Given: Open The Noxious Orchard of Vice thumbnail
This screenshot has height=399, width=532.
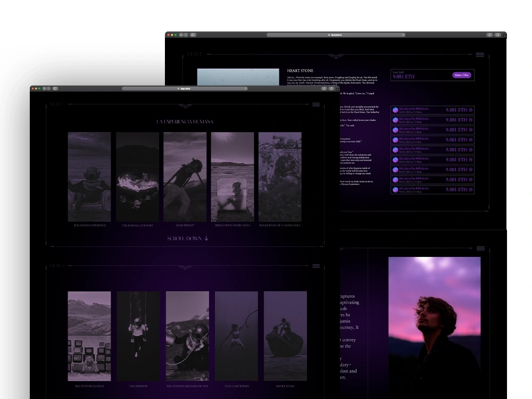Looking at the screenshot, I should 187,336.
